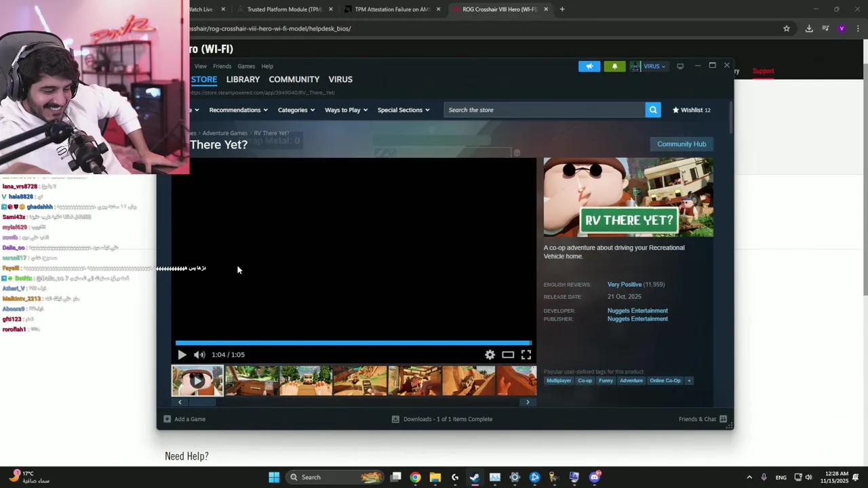868x488 pixels.
Task: Click the trailer progress bar
Action: pyautogui.click(x=353, y=343)
